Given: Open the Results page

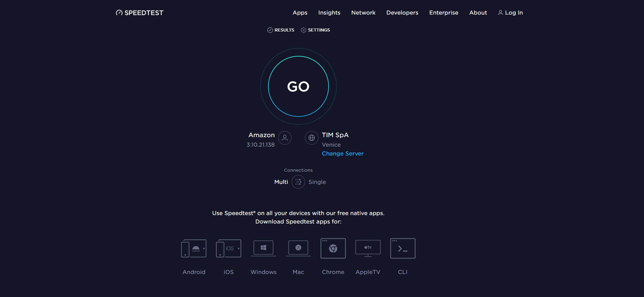Looking at the screenshot, I should pyautogui.click(x=281, y=30).
